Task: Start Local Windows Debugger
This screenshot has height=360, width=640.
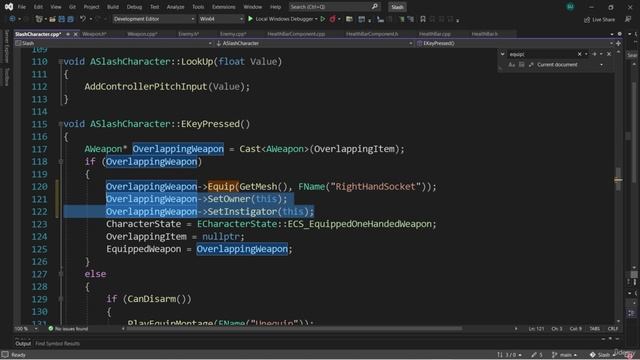Action: tap(282, 19)
